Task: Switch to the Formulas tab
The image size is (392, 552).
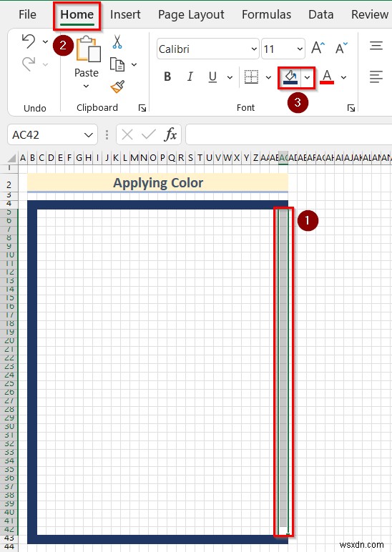Action: pyautogui.click(x=266, y=14)
